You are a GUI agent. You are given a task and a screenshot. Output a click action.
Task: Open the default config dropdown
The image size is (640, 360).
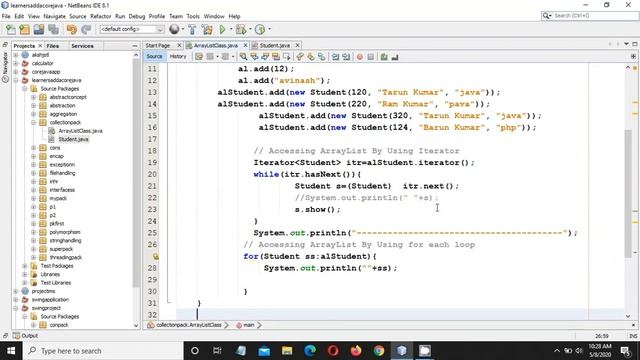[131, 29]
